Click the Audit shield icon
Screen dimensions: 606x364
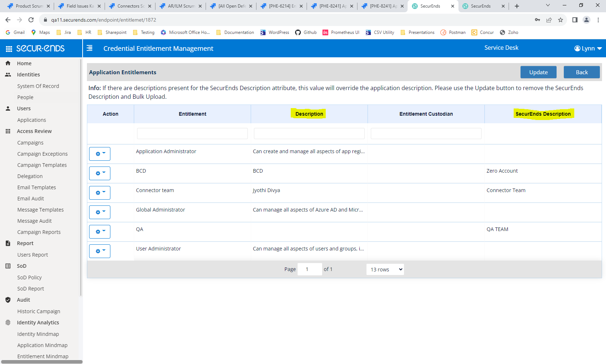coord(8,299)
